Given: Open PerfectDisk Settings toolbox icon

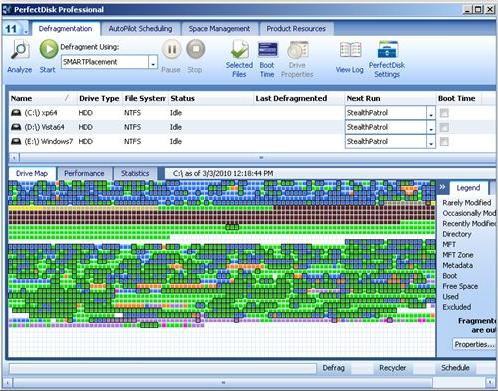Looking at the screenshot, I should [387, 49].
